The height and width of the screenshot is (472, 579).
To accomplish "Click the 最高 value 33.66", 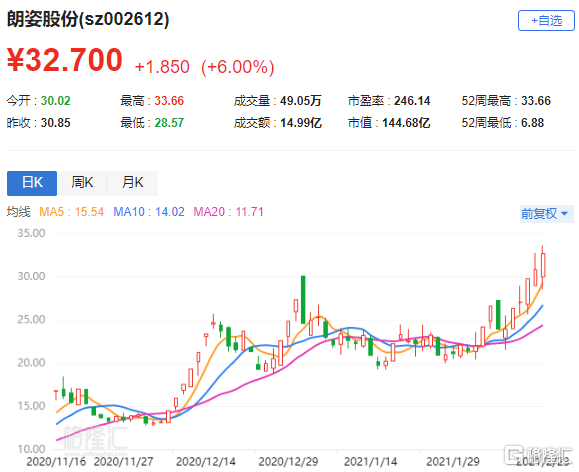I will point(169,101).
